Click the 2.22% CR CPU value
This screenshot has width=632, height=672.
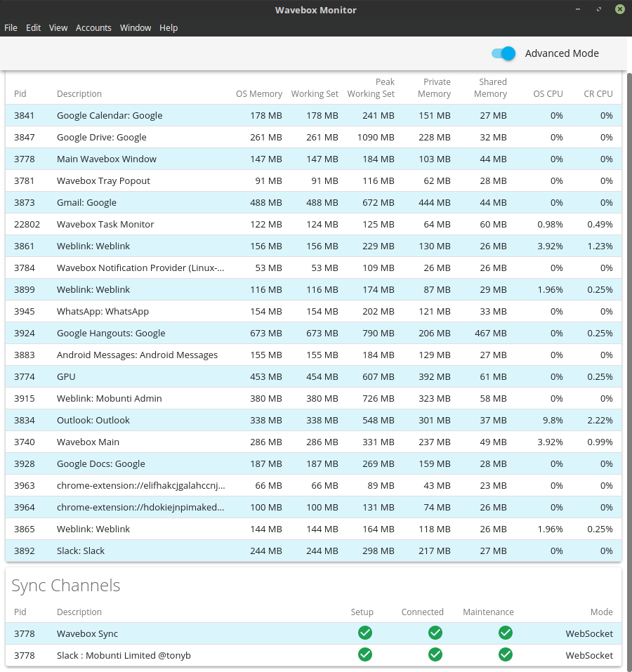click(600, 420)
